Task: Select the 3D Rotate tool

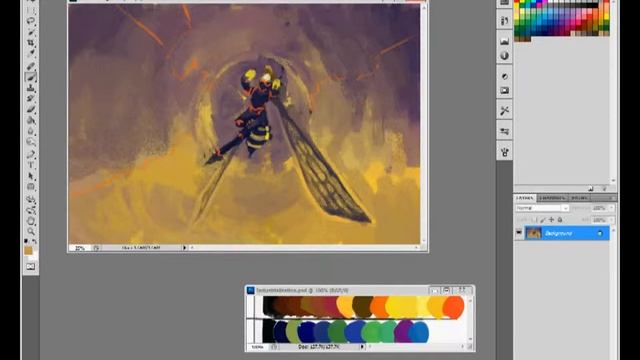Action: point(31,200)
